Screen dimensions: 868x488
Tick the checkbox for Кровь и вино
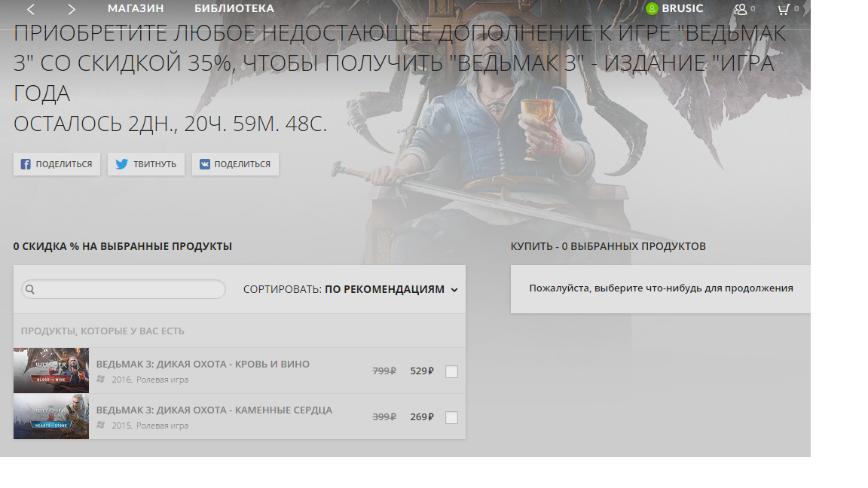(452, 371)
